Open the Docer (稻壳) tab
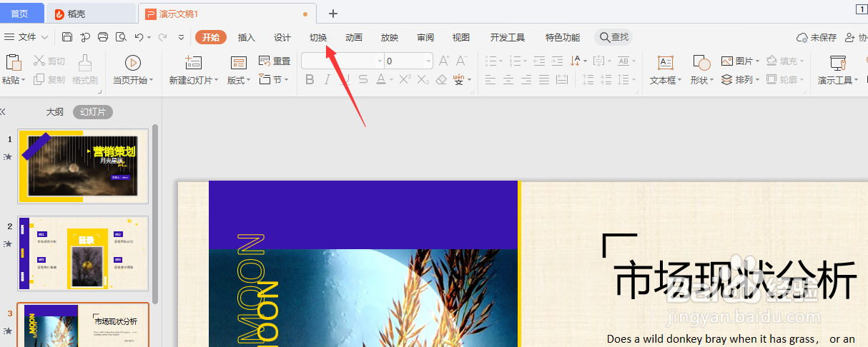This screenshot has width=868, height=347. (x=91, y=14)
